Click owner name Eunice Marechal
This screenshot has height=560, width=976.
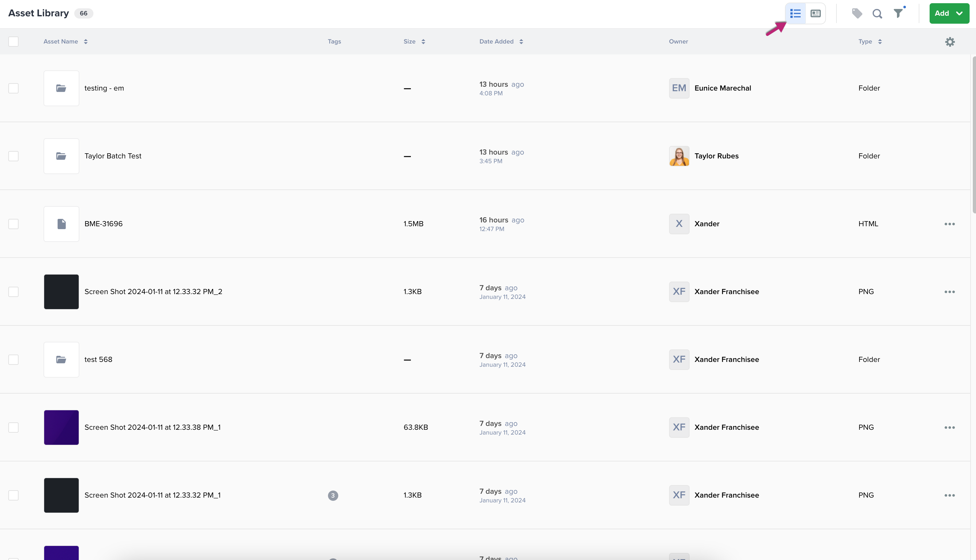(723, 88)
